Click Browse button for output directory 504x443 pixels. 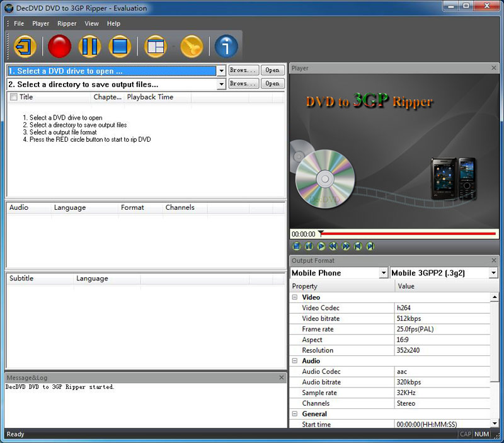point(244,84)
